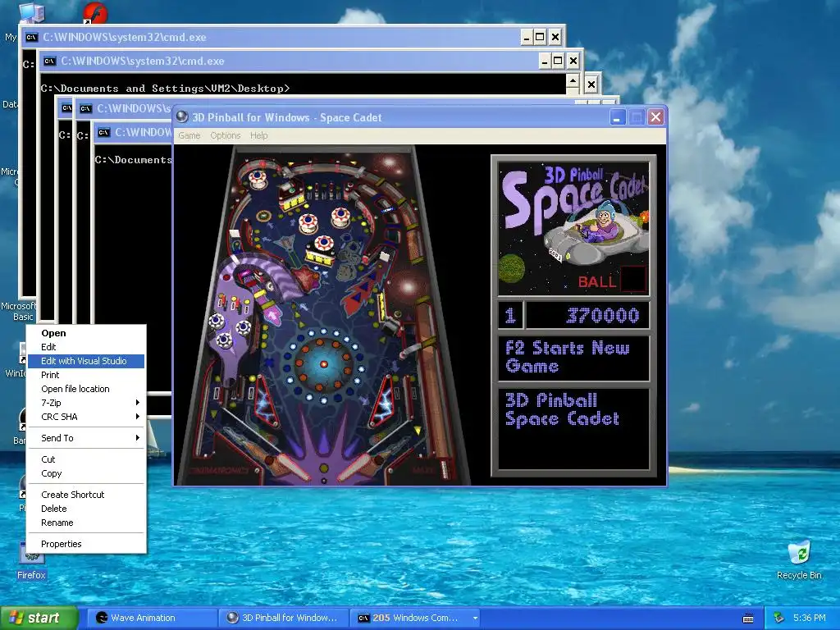Click the central blue wormhole on table
Screen dimensions: 840x630
point(323,364)
